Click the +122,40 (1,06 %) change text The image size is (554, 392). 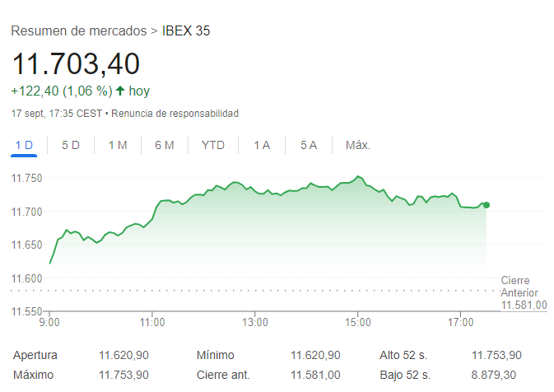62,91
